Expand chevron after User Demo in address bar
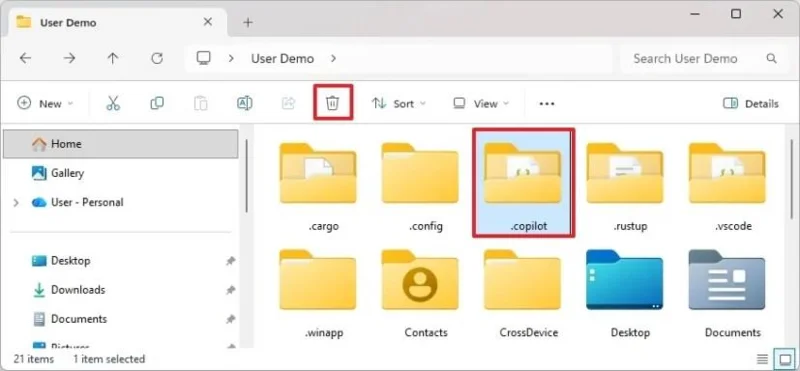The width and height of the screenshot is (800, 371). coord(333,58)
